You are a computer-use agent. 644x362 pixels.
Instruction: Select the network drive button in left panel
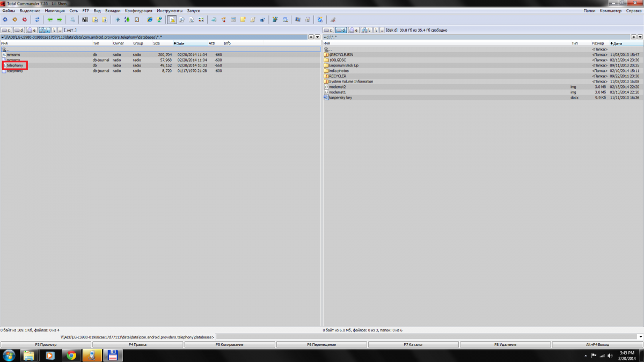click(44, 31)
